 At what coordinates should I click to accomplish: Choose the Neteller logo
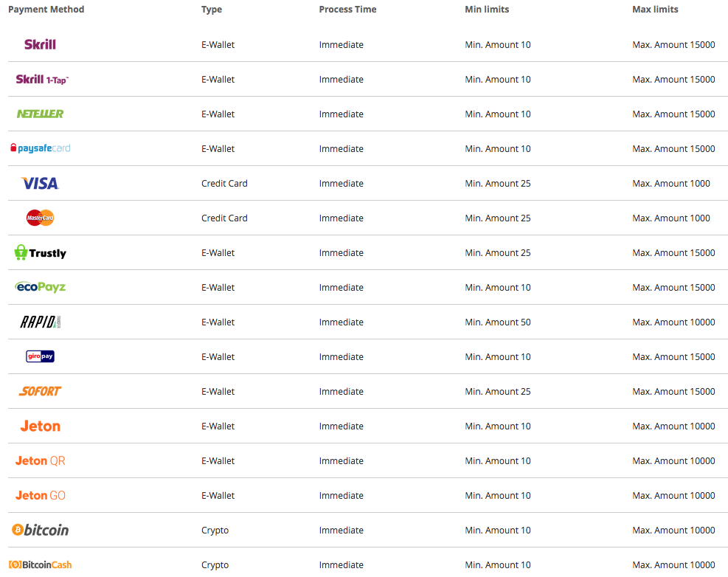pyautogui.click(x=40, y=114)
